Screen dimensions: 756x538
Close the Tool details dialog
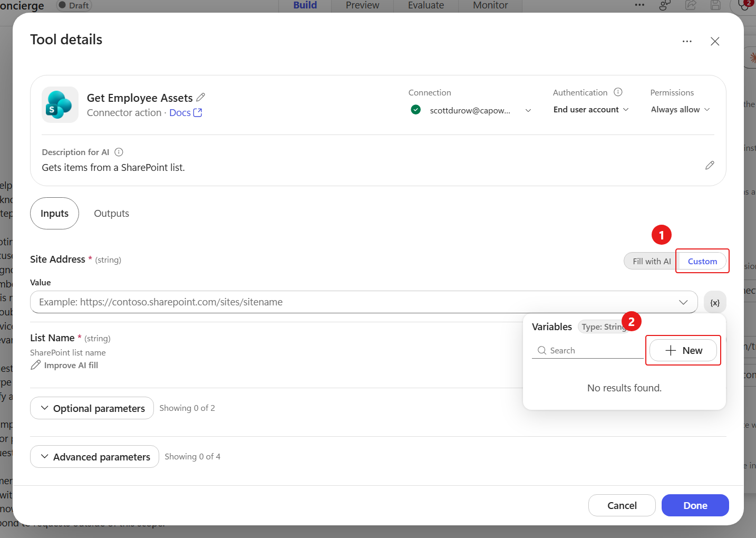click(715, 41)
